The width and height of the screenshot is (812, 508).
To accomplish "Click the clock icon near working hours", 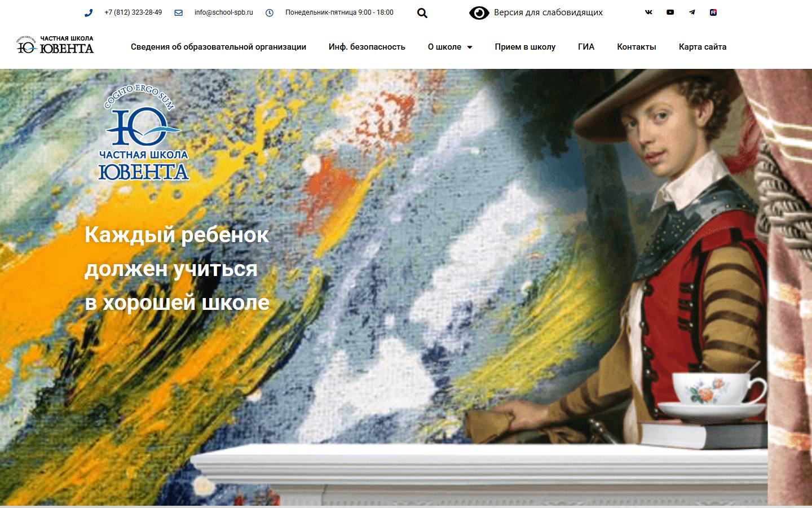I will [x=270, y=12].
